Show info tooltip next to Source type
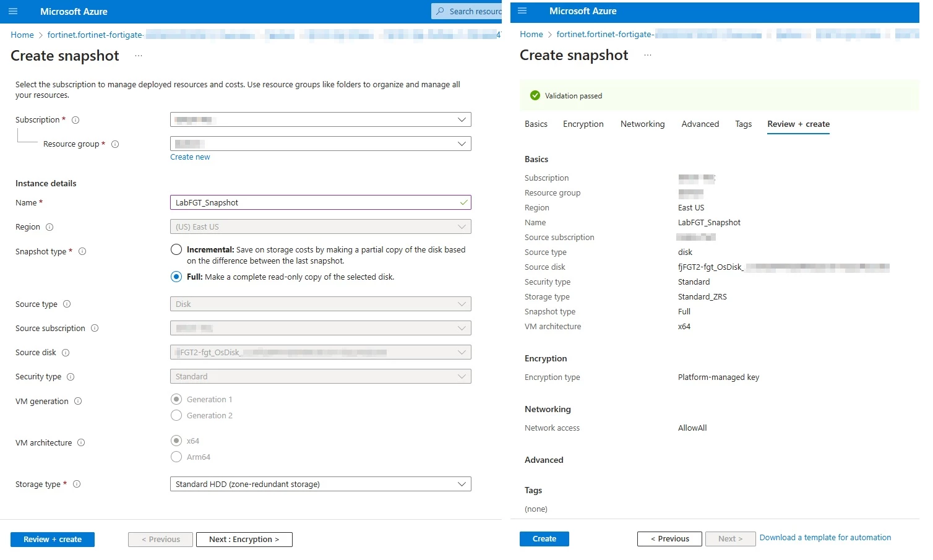The width and height of the screenshot is (933, 560). point(67,304)
